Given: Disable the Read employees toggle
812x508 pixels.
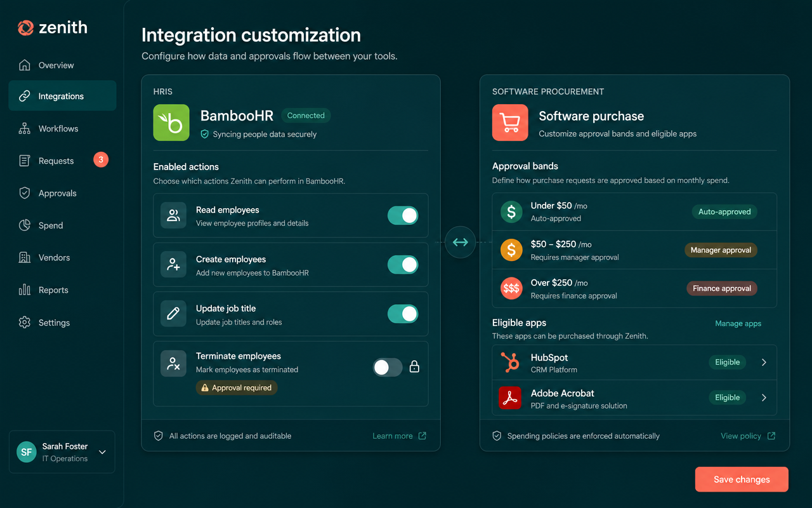Looking at the screenshot, I should pyautogui.click(x=403, y=215).
